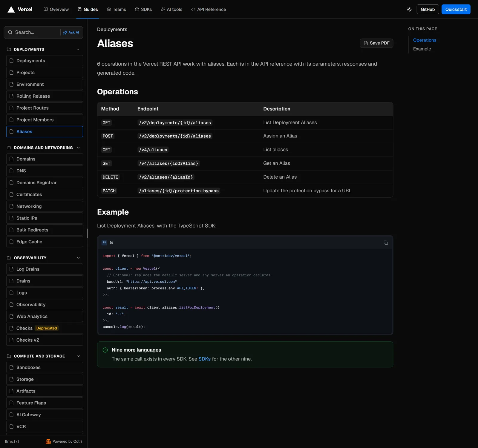Image resolution: width=478 pixels, height=448 pixels.
Task: Click the code brackets icon beside API Reference
Action: pyautogui.click(x=193, y=10)
